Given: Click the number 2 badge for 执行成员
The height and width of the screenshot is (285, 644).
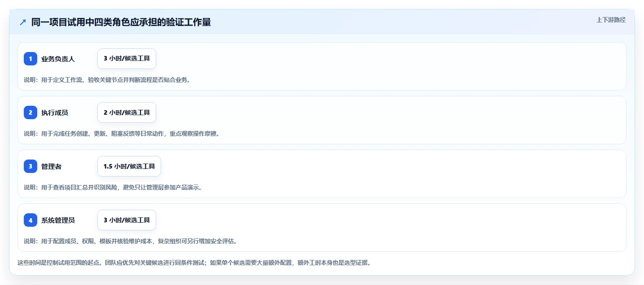Looking at the screenshot, I should point(31,112).
